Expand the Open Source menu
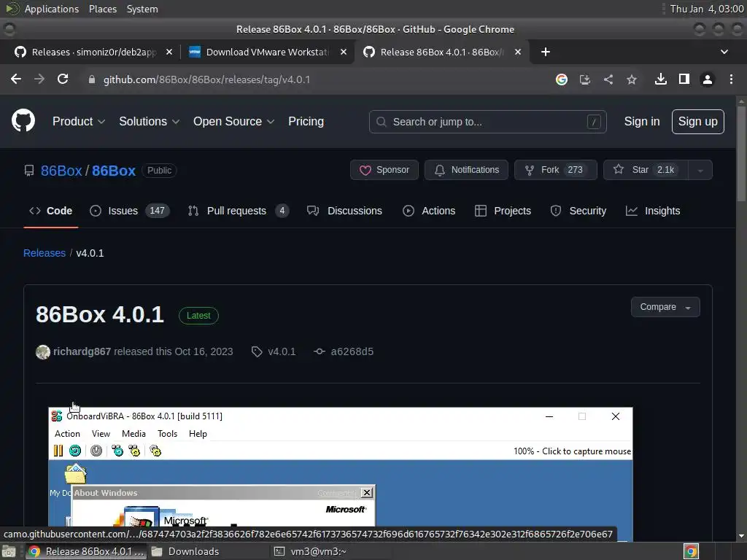 click(233, 122)
